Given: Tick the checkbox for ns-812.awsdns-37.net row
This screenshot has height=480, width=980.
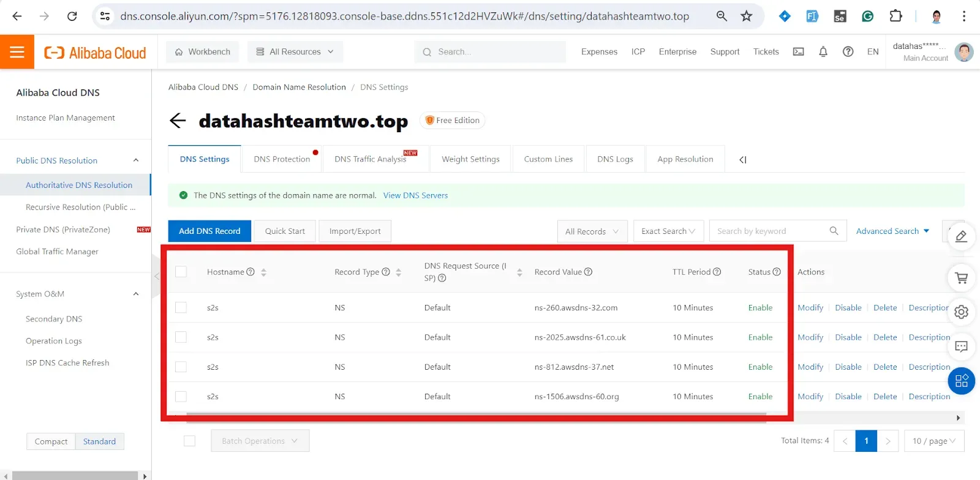Looking at the screenshot, I should tap(181, 367).
